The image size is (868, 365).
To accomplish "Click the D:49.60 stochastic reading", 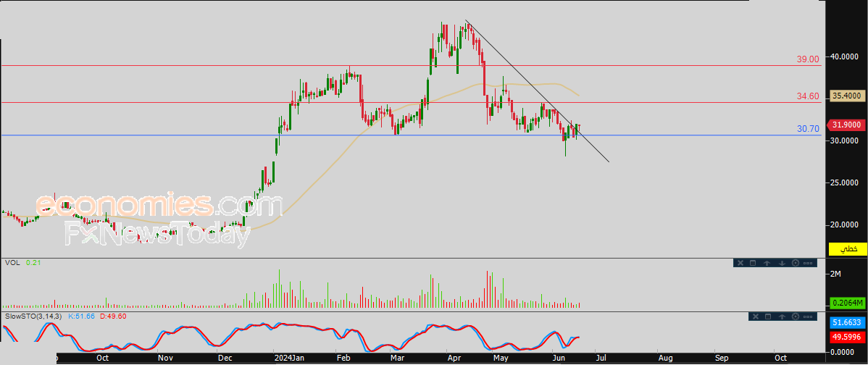I will click(114, 316).
